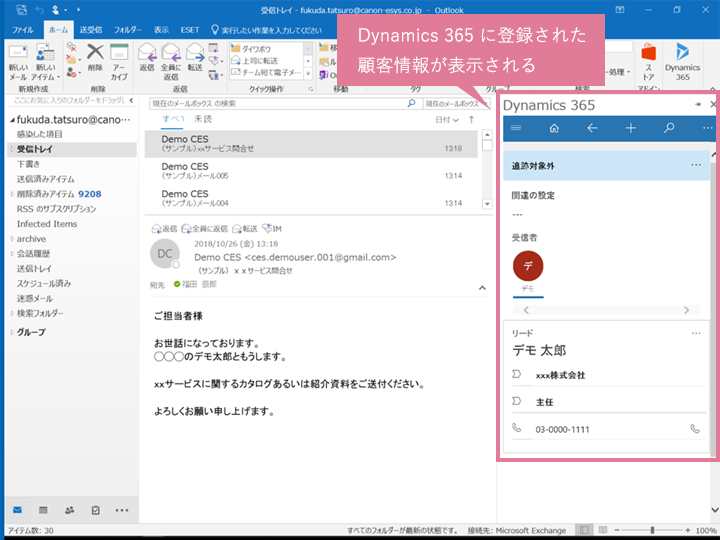Open the リード card options ellipsis
720x540 pixels.
[x=696, y=333]
